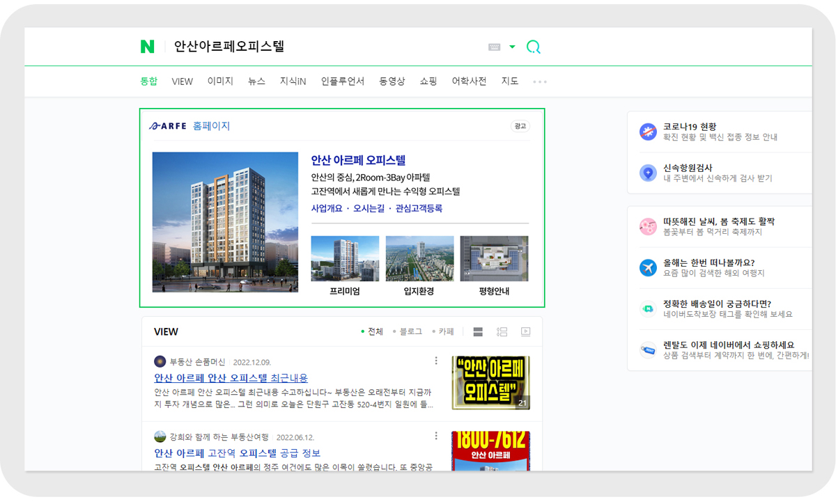
Task: Click the 광고 badge
Action: coord(520,126)
